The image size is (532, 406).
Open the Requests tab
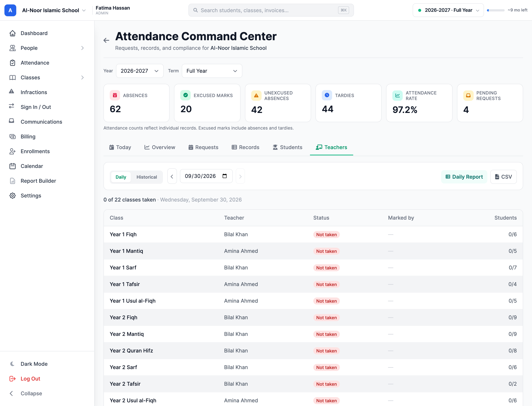pos(203,147)
